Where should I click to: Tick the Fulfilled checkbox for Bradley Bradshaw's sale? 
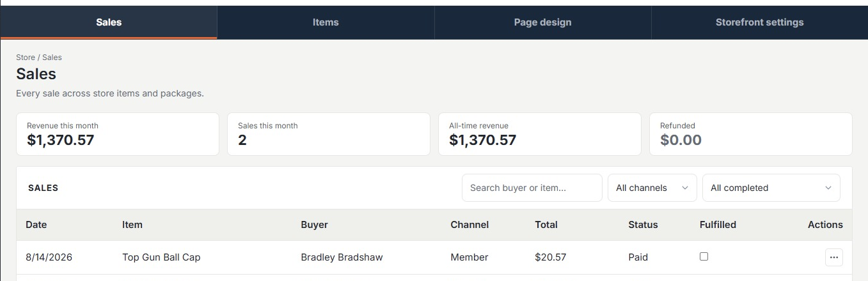(x=704, y=256)
